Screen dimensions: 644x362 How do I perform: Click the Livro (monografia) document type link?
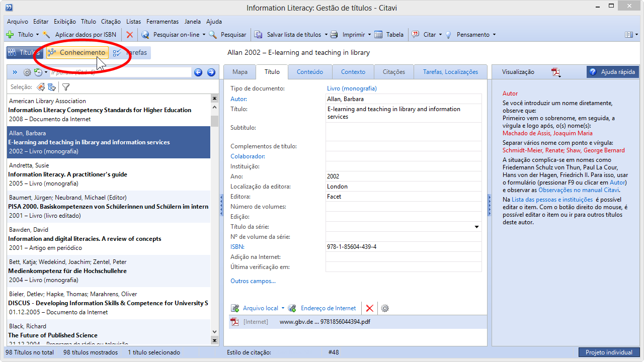click(x=352, y=88)
